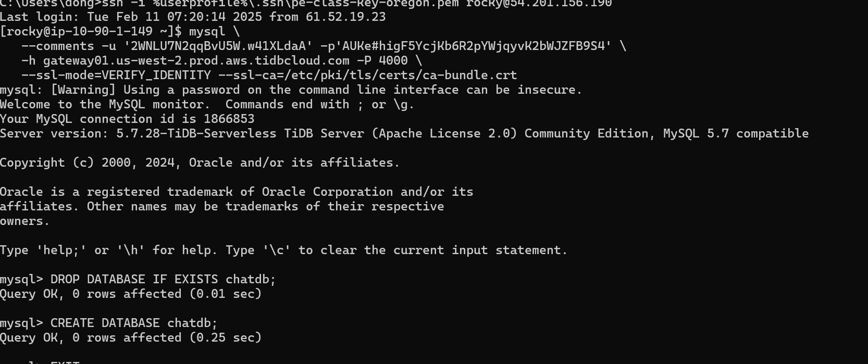
Task: Click the --ssl-mode=VERIFY_IDENTITY option
Action: click(x=116, y=75)
